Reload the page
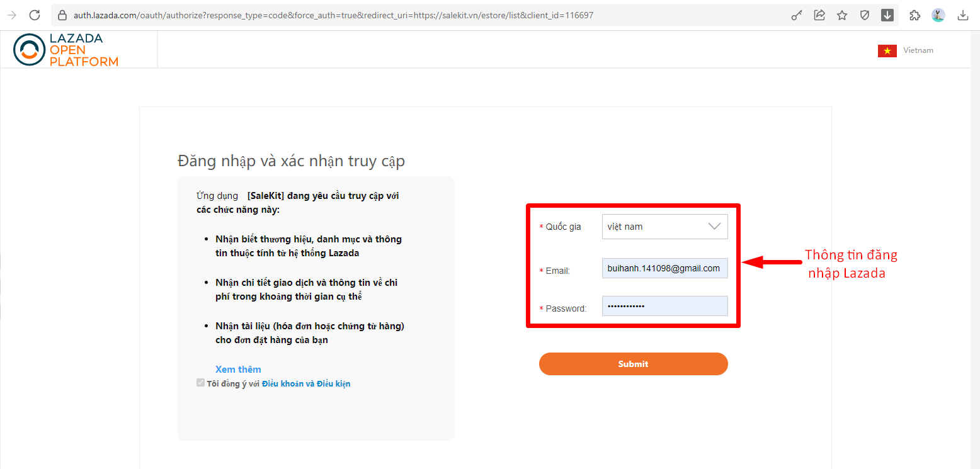Image resolution: width=980 pixels, height=469 pixels. click(x=35, y=15)
